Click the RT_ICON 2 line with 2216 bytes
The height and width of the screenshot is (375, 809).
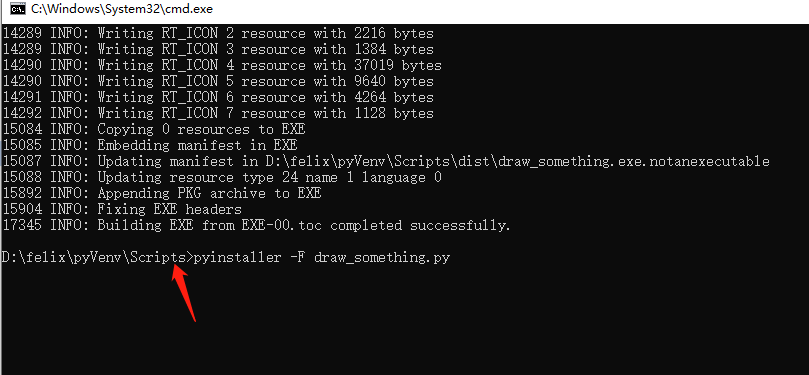click(x=218, y=34)
